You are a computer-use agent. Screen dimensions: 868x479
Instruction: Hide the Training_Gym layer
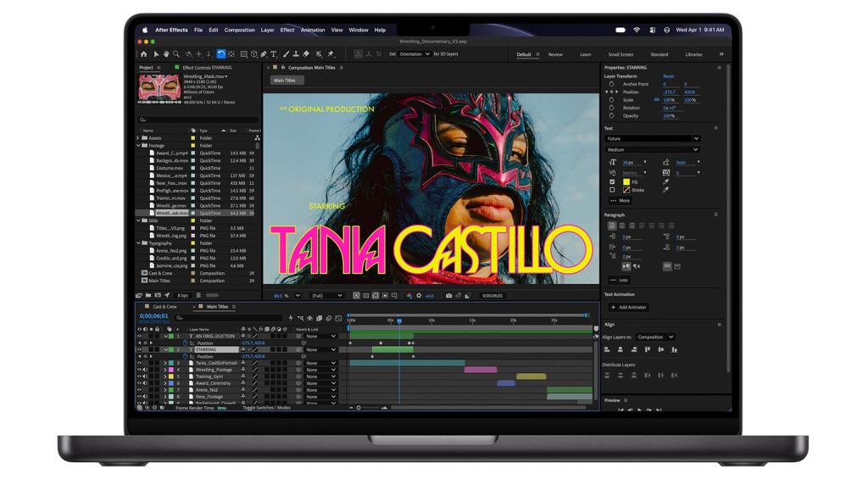click(x=140, y=376)
